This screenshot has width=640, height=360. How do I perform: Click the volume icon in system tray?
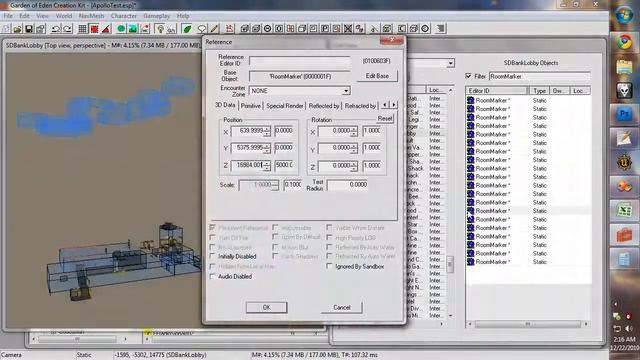pos(629,329)
